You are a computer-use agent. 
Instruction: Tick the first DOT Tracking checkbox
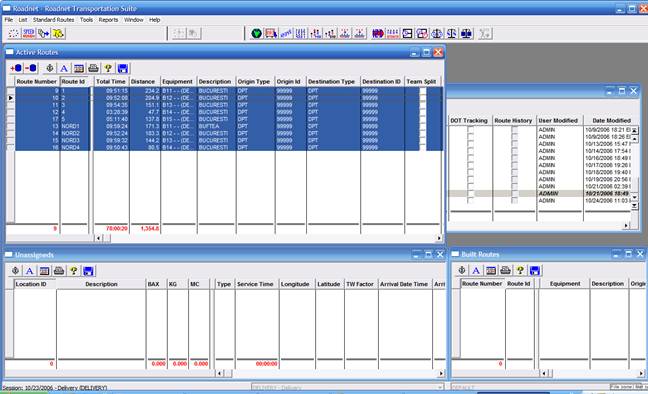(470, 130)
